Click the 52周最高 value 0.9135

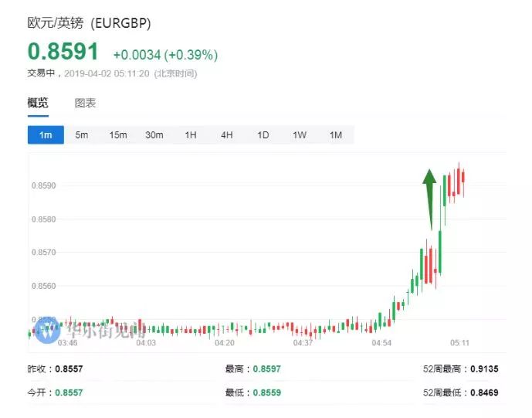point(484,369)
